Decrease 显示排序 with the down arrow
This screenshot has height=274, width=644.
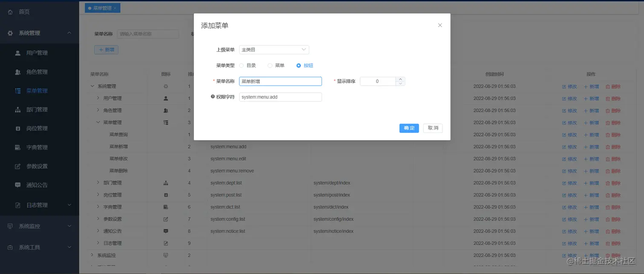tap(400, 84)
